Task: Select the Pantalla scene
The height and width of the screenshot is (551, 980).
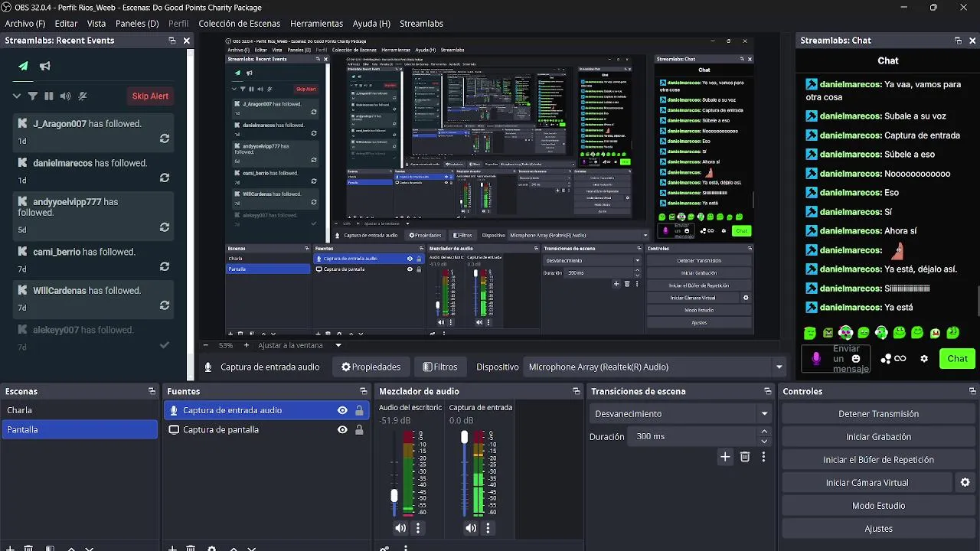Action: pyautogui.click(x=79, y=429)
